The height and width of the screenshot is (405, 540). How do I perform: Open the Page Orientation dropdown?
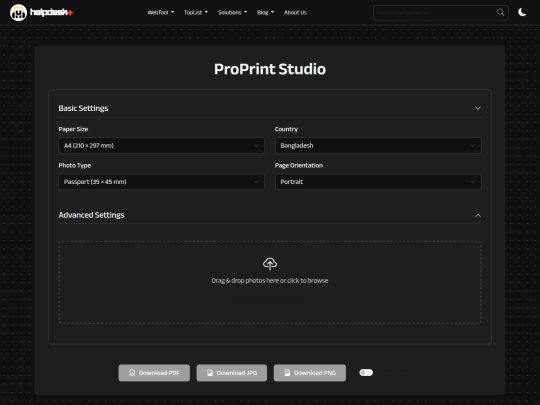(378, 181)
